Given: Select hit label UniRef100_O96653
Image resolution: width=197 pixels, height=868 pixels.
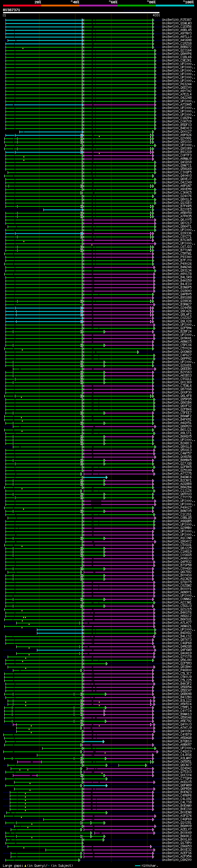Looking at the screenshot, I should coord(177,846).
